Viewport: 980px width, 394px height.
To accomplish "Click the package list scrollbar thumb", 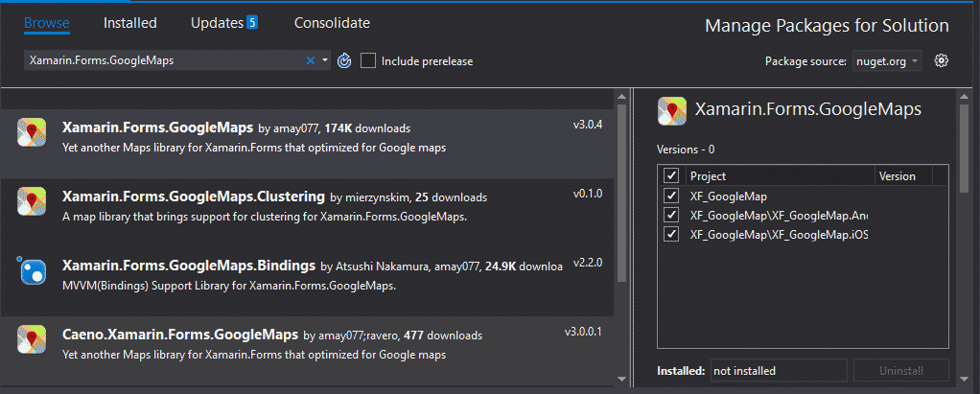I will point(621,194).
